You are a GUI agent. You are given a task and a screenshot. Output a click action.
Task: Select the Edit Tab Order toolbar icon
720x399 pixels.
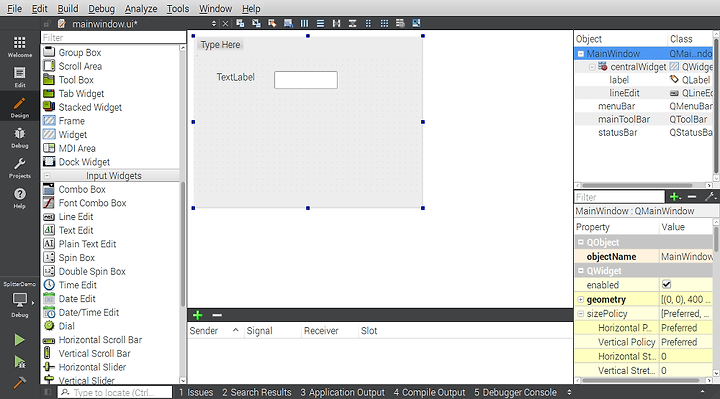(x=288, y=23)
